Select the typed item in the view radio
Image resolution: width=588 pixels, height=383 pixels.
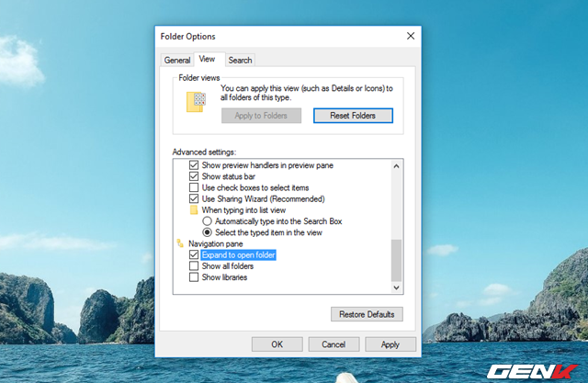[x=207, y=232]
